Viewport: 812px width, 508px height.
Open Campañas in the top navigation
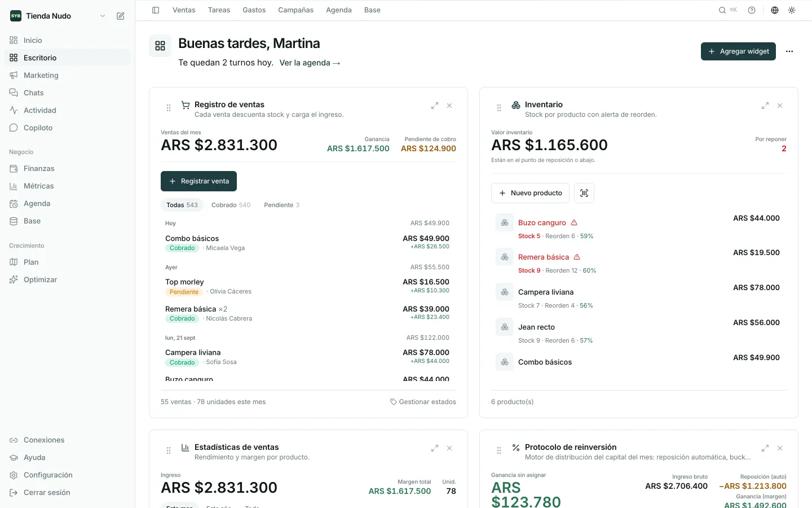coord(295,10)
